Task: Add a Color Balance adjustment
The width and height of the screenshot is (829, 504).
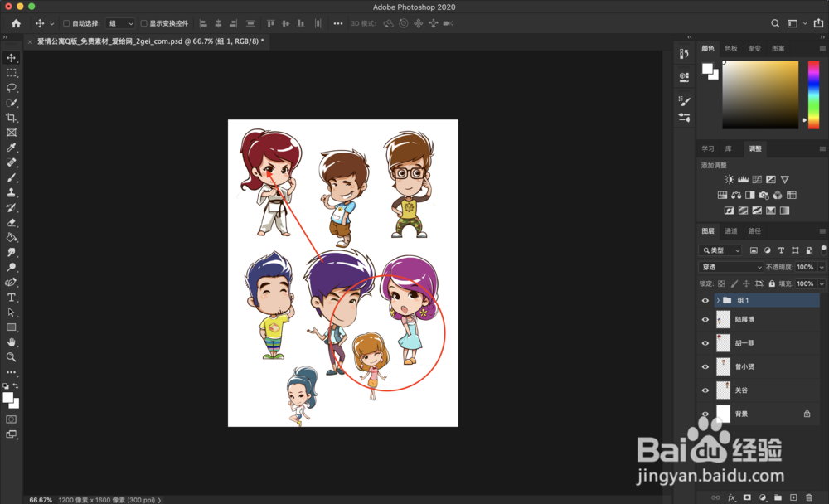Action: click(736, 195)
